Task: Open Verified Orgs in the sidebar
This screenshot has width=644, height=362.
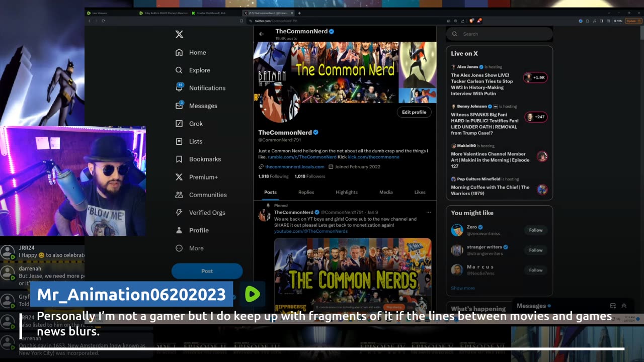Action: click(200, 213)
